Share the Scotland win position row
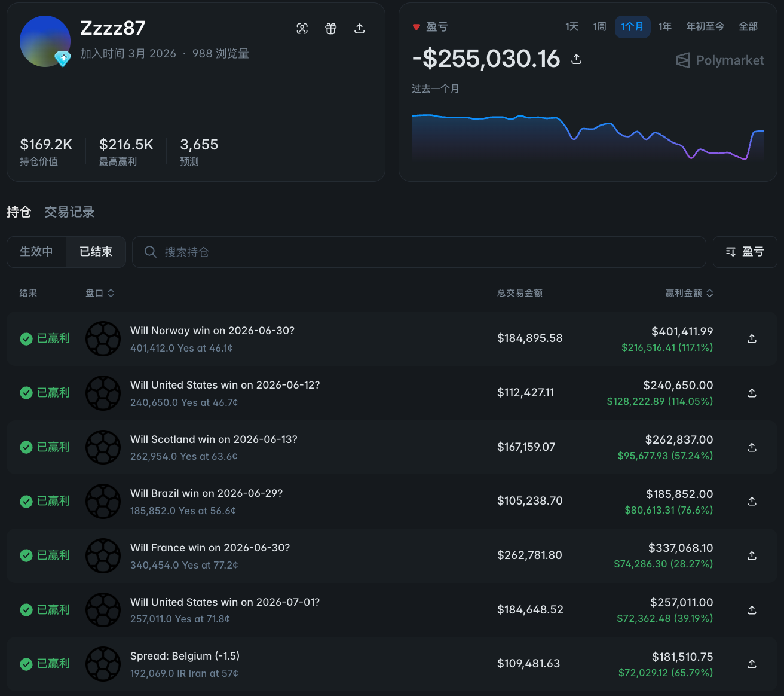 (x=752, y=447)
